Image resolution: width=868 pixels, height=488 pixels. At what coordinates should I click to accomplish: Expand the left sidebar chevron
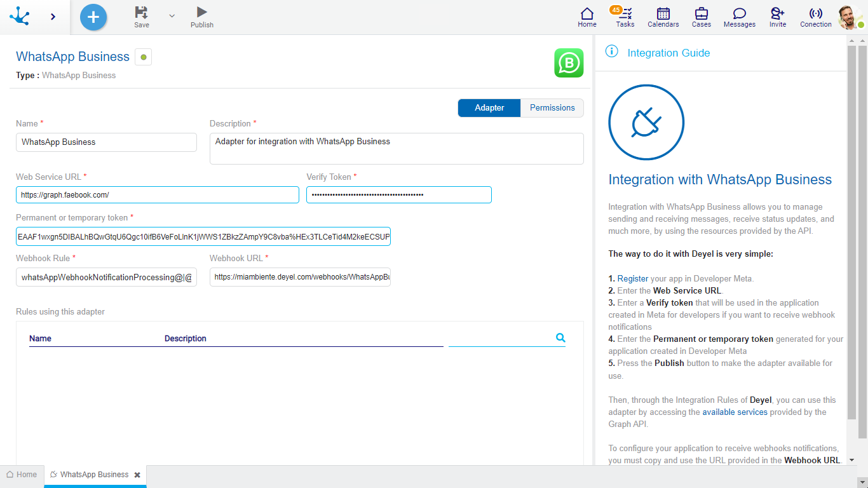(x=53, y=17)
